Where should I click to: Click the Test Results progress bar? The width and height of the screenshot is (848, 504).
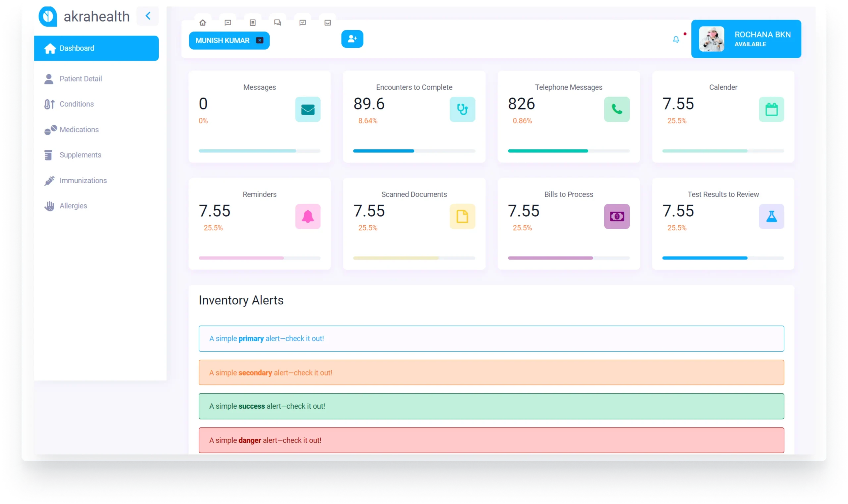tap(723, 258)
